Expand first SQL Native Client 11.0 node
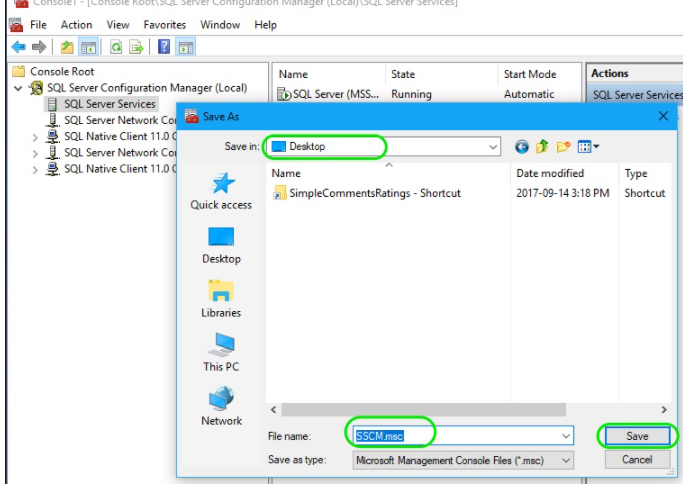683x488 pixels. [35, 137]
